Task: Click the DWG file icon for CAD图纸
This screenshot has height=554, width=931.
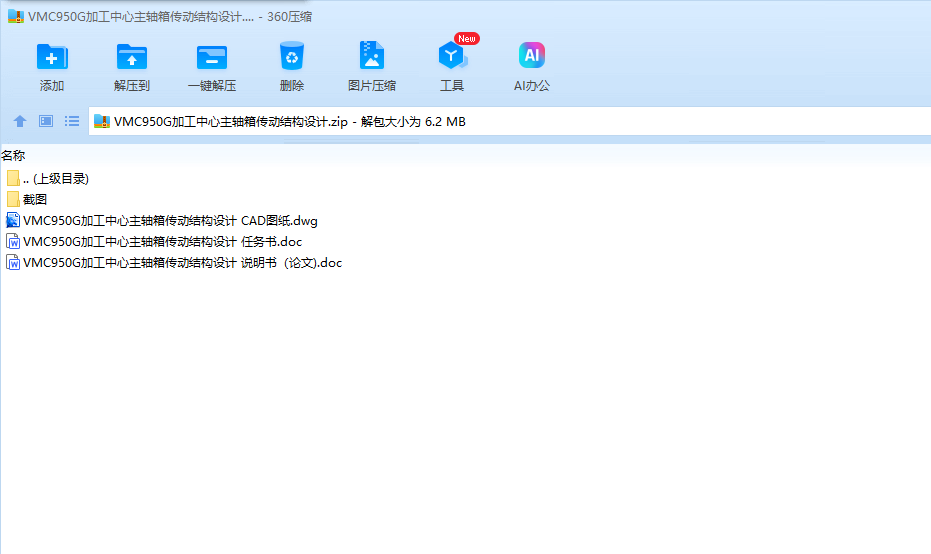Action: click(12, 220)
